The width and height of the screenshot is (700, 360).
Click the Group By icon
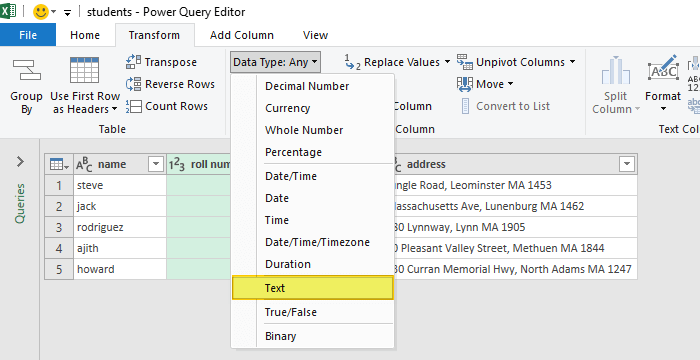27,71
